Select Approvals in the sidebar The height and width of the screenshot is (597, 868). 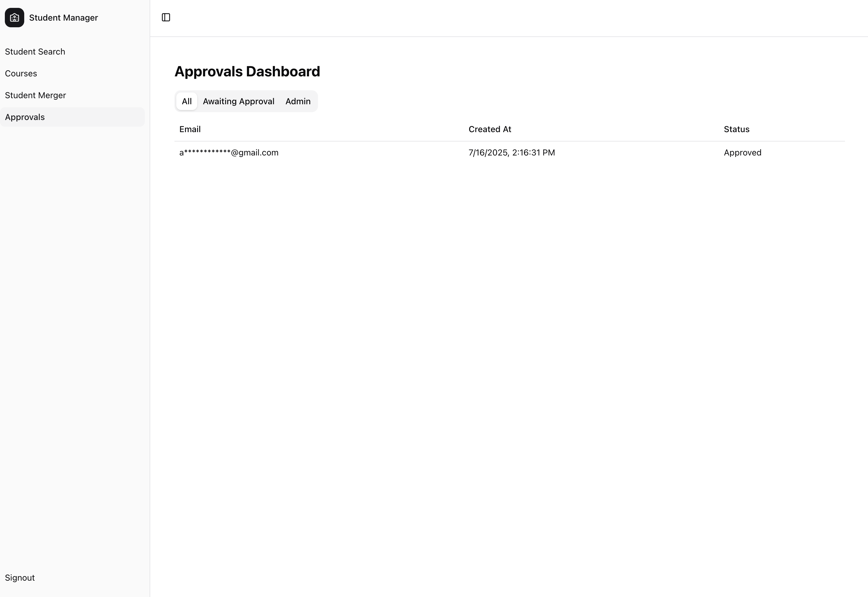coord(25,117)
